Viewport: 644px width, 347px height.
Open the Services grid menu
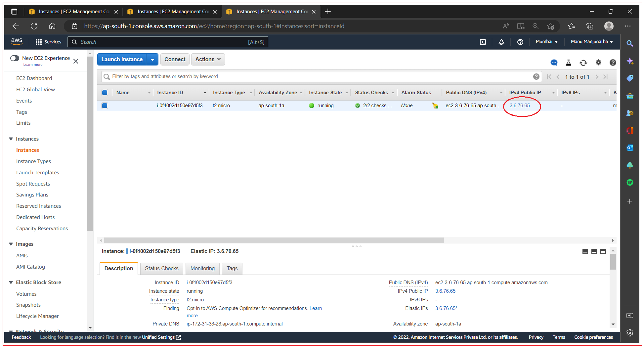48,42
